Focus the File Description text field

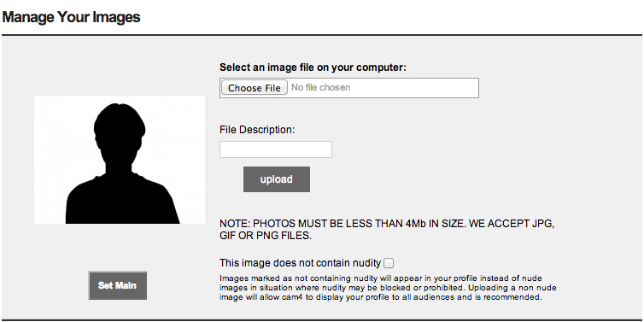click(x=276, y=149)
